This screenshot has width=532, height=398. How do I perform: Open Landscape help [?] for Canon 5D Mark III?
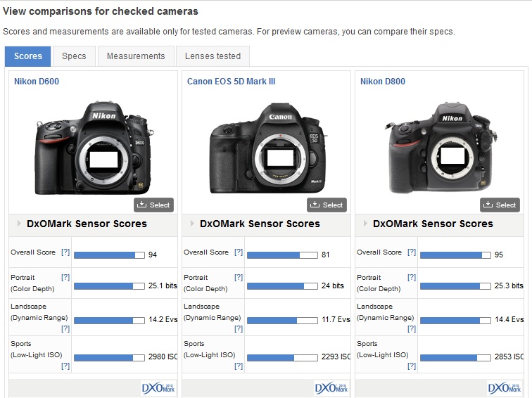coord(239,328)
